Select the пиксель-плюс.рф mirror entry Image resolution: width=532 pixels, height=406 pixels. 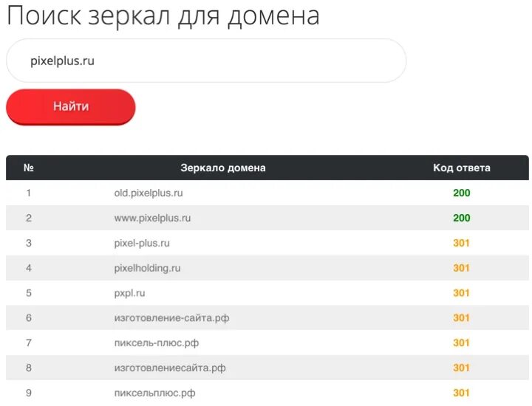click(157, 343)
